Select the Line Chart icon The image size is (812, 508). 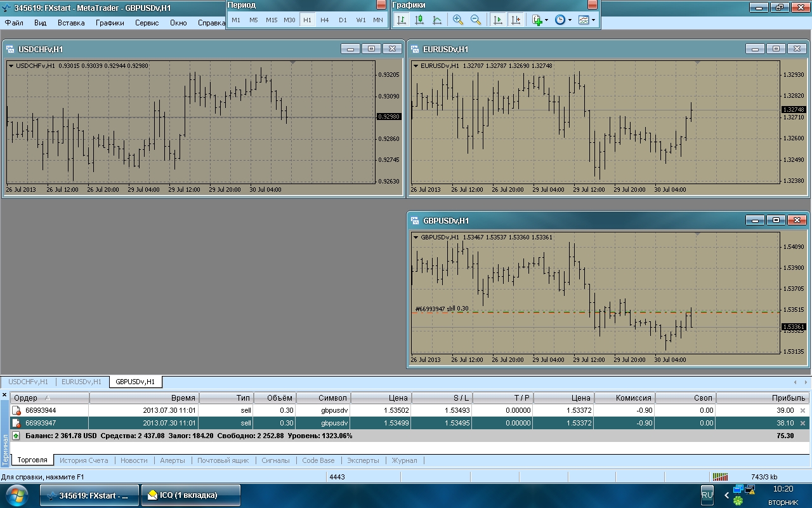click(437, 20)
